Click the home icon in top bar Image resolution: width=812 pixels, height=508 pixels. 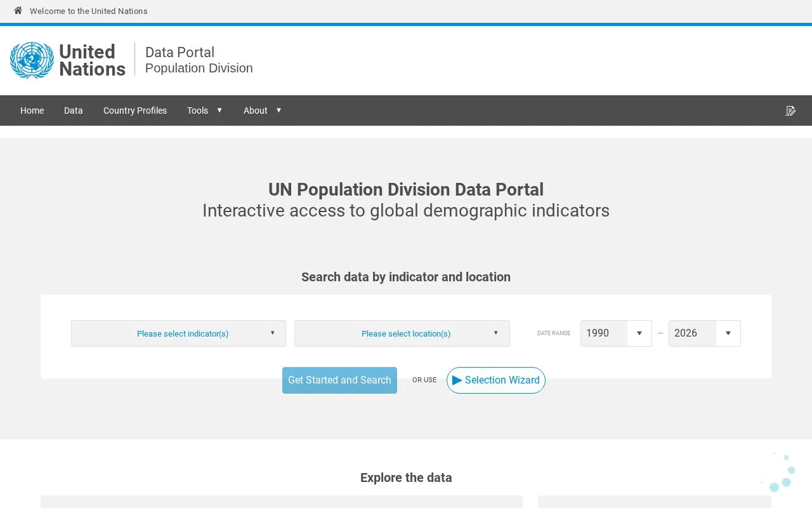18,11
